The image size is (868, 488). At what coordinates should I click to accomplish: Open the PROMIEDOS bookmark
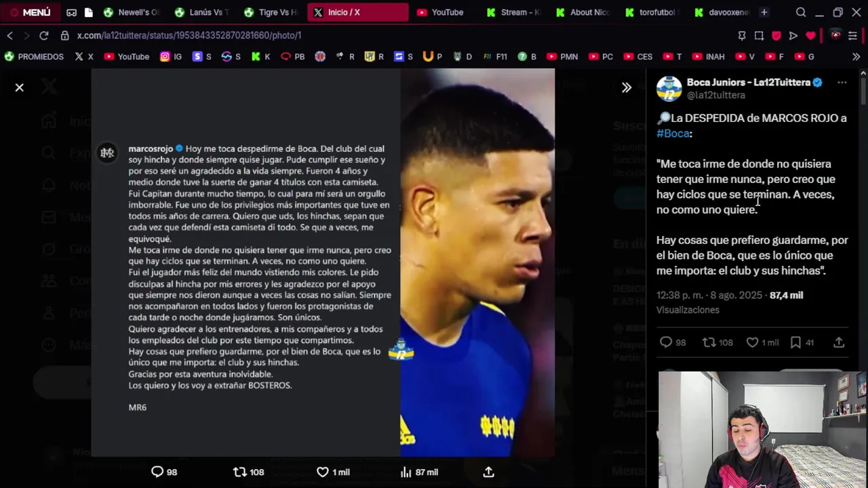[x=34, y=57]
